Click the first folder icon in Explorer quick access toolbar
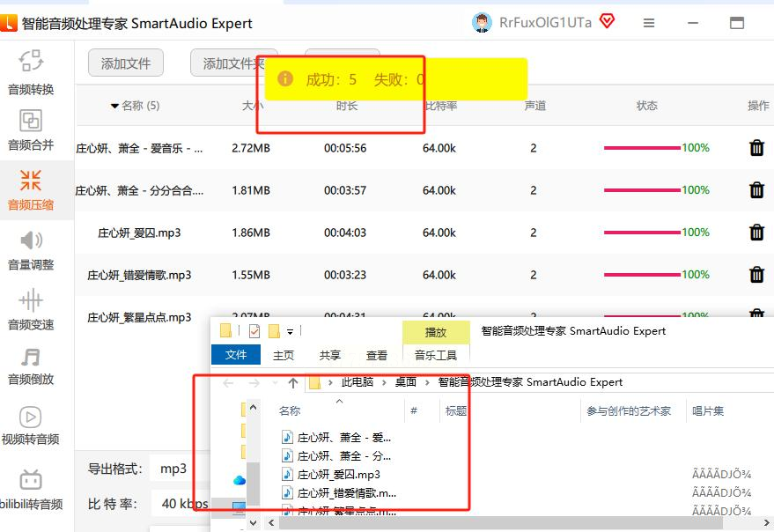The height and width of the screenshot is (532, 774). (x=225, y=330)
